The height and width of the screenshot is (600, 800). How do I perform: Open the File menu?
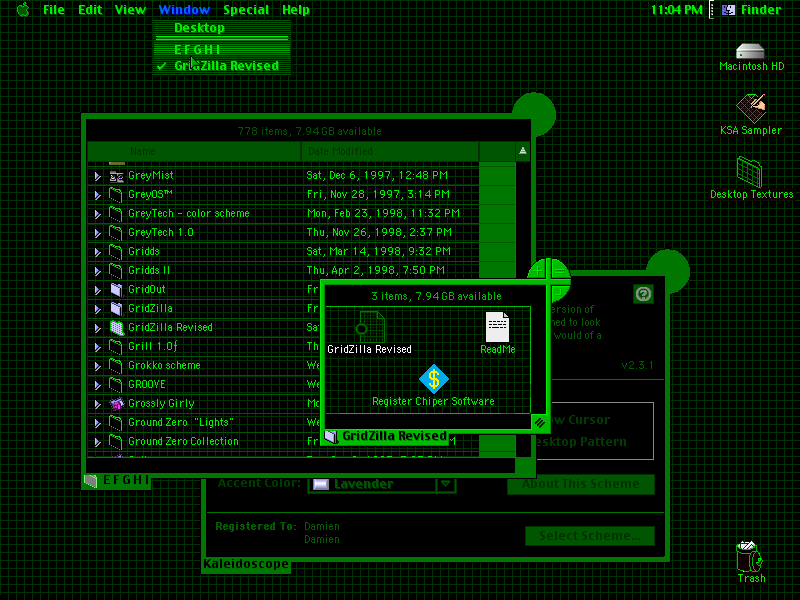54,10
